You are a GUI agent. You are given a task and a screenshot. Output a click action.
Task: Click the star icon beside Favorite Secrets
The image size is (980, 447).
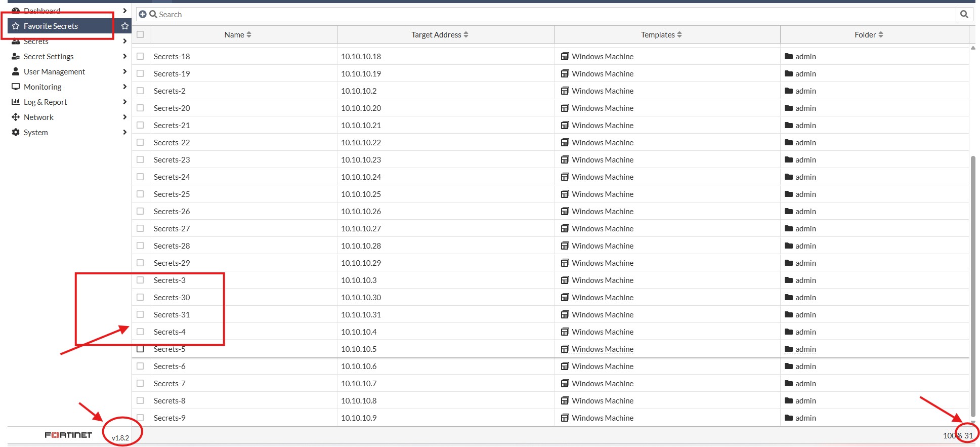click(125, 26)
